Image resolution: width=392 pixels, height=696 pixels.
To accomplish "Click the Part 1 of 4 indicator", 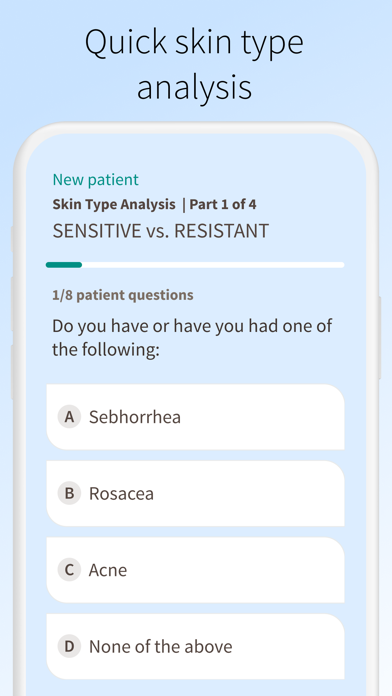I will (x=223, y=205).
